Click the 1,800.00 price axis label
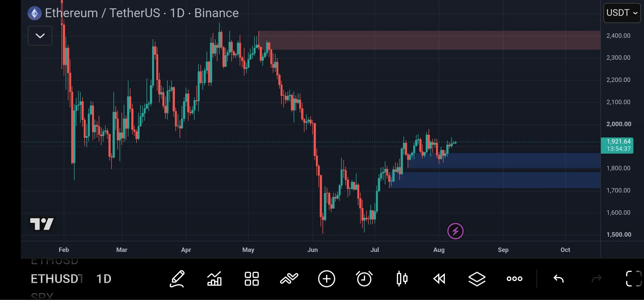The image size is (644, 300). 618,168
